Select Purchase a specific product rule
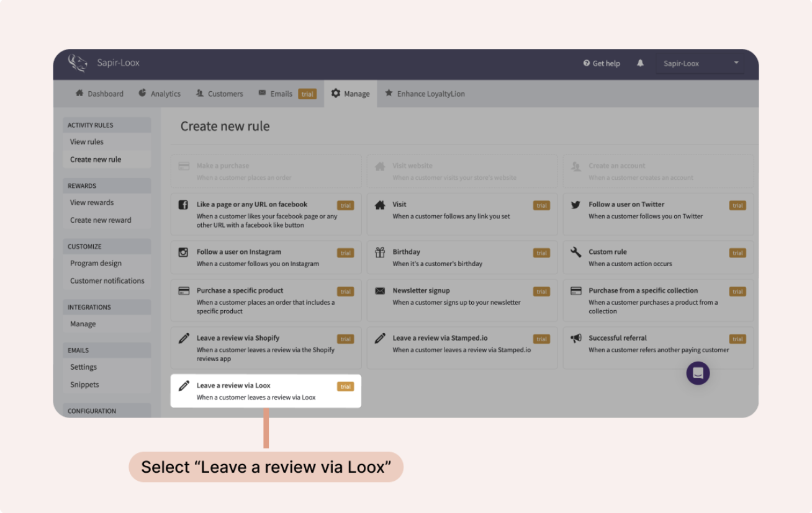 click(266, 300)
